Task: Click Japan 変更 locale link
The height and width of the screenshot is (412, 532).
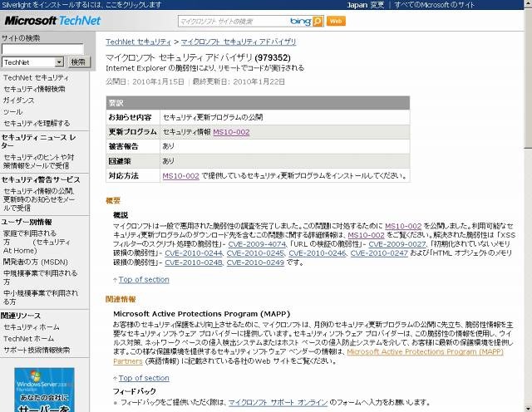Action: tap(366, 5)
